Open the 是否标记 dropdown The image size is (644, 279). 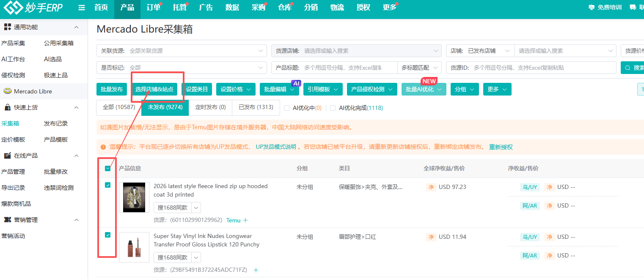pyautogui.click(x=182, y=68)
